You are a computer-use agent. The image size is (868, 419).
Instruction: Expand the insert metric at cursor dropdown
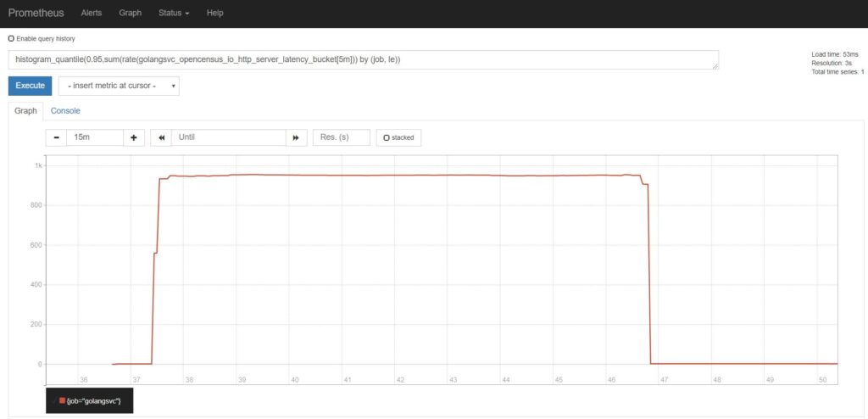(119, 87)
